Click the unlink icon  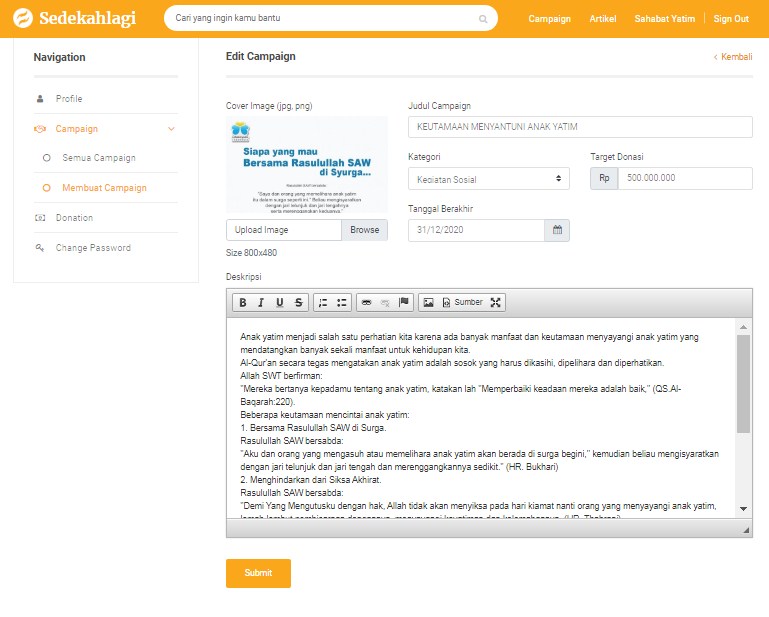click(x=385, y=303)
